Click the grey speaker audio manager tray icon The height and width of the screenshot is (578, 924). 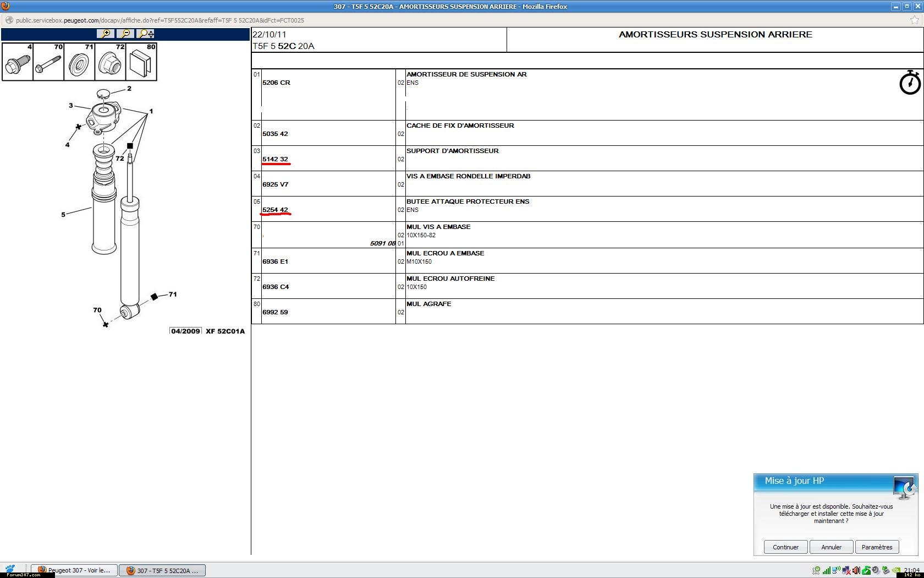point(876,570)
